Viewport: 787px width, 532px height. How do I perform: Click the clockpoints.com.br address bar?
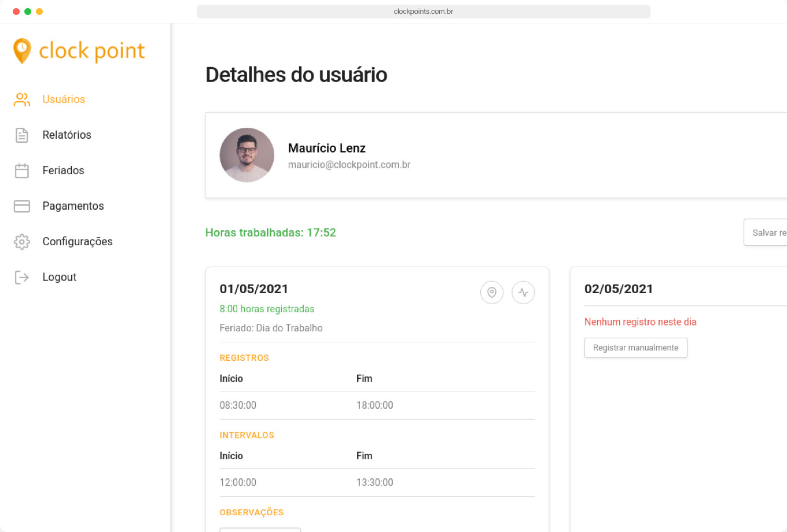point(424,12)
